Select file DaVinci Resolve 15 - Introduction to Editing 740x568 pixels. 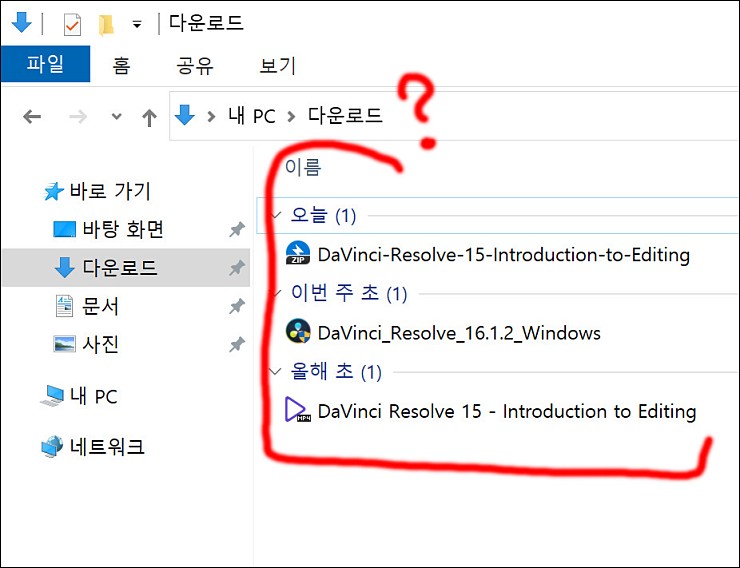tap(507, 411)
